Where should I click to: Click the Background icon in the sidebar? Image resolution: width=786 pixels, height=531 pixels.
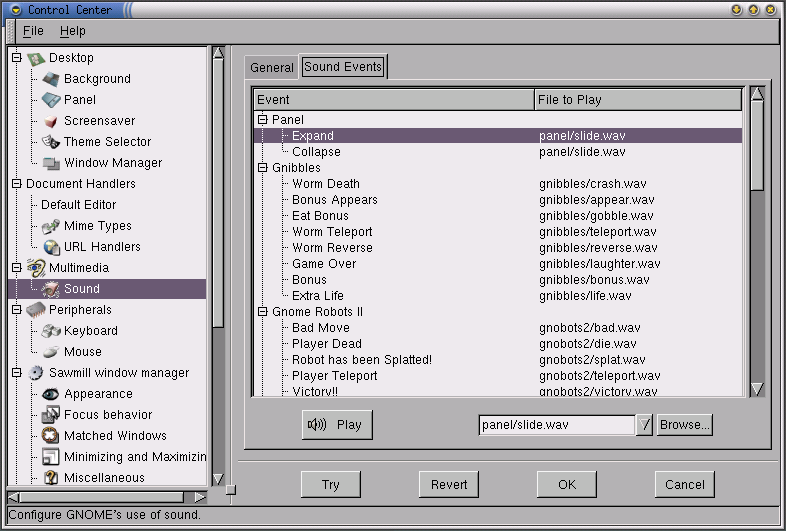click(x=51, y=79)
